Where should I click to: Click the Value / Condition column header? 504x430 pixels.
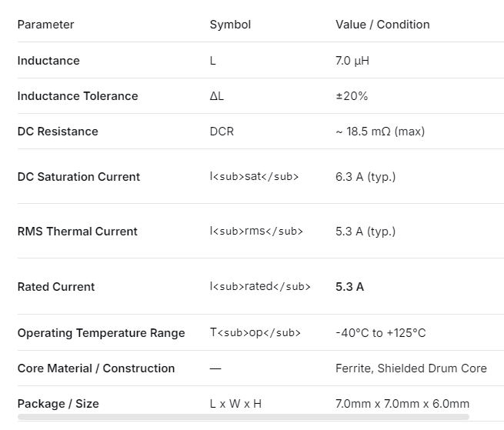pyautogui.click(x=382, y=25)
